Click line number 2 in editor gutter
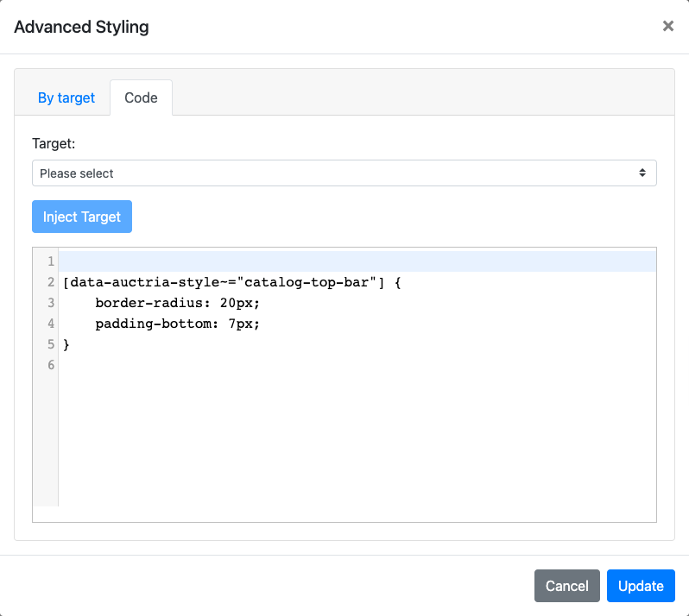This screenshot has height=616, width=689. [x=51, y=282]
